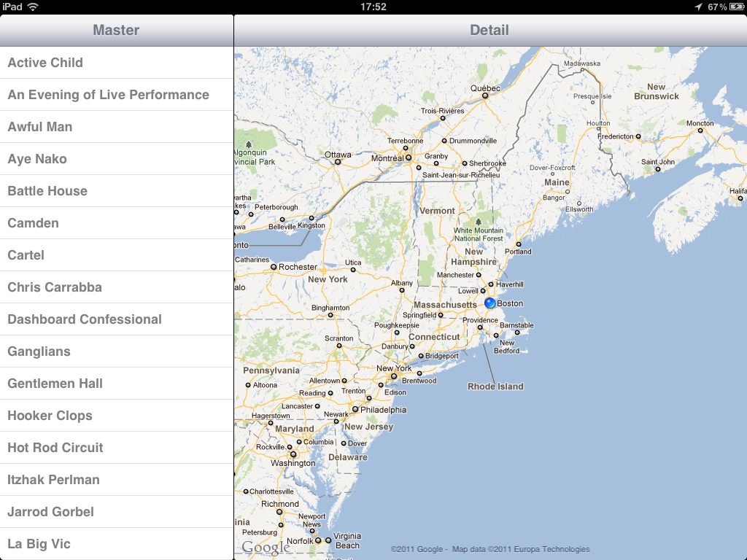Viewport: 747px width, 560px height.
Task: Tap the Washington city marker
Action: (293, 455)
